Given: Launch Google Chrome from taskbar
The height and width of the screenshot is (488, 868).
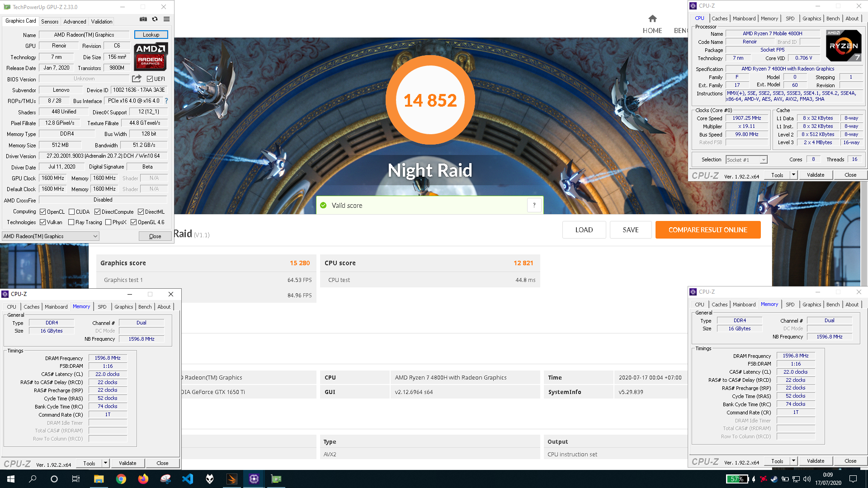Looking at the screenshot, I should tap(121, 479).
